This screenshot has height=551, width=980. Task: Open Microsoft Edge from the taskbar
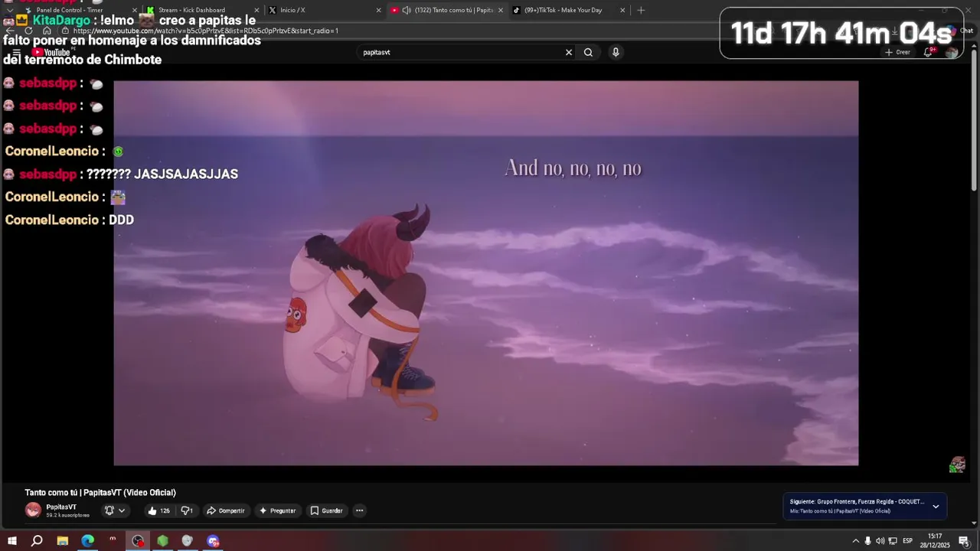(88, 540)
